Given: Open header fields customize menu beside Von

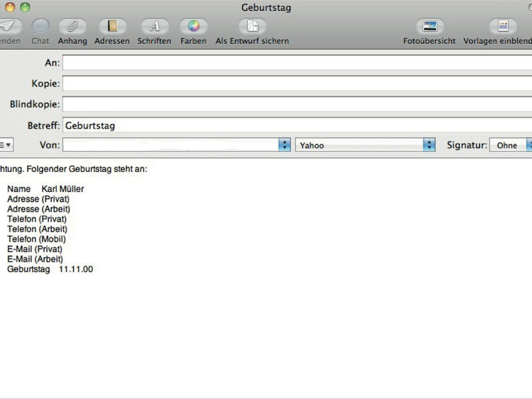Looking at the screenshot, I should point(6,145).
